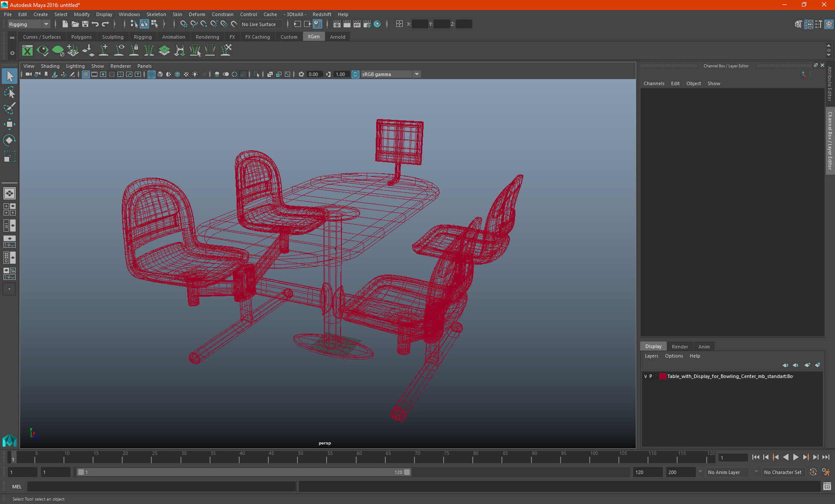
Task: Open the Skeleton menu
Action: pos(156,14)
